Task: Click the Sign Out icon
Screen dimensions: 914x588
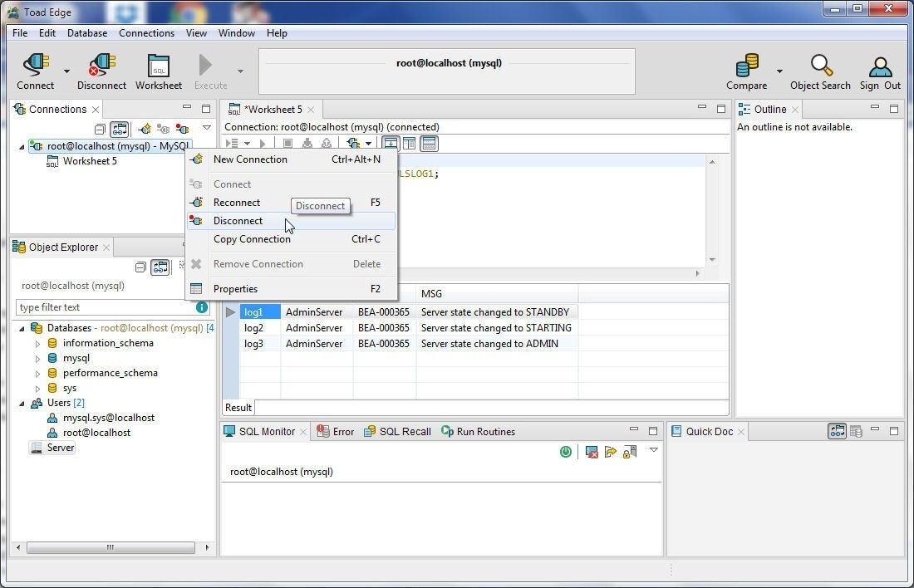Action: (x=880, y=66)
